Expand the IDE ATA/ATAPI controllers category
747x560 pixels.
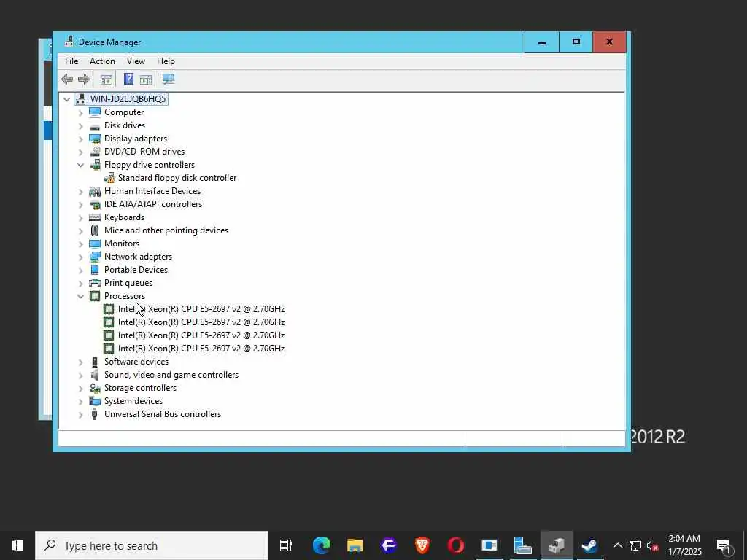(80, 205)
